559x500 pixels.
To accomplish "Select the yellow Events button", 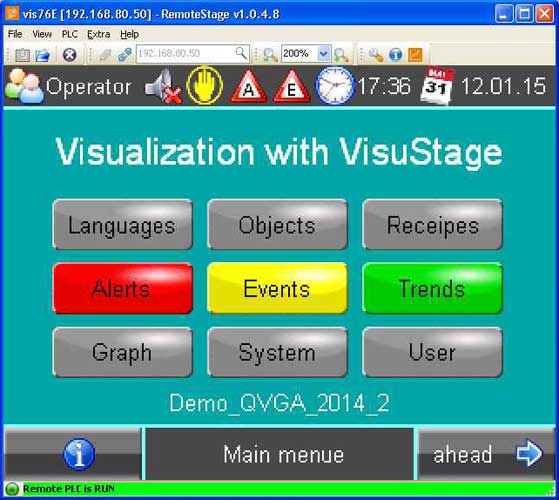I will click(277, 288).
